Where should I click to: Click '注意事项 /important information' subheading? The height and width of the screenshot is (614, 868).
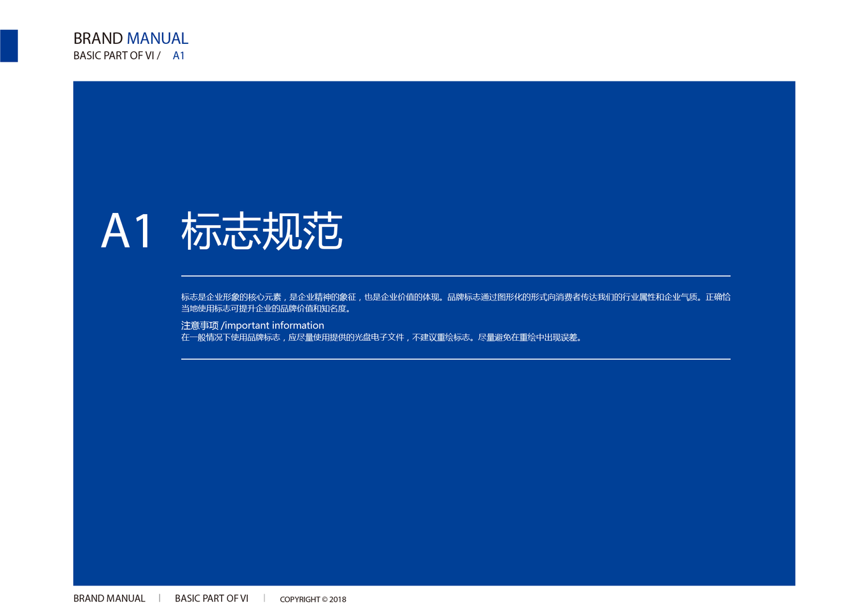(x=252, y=325)
